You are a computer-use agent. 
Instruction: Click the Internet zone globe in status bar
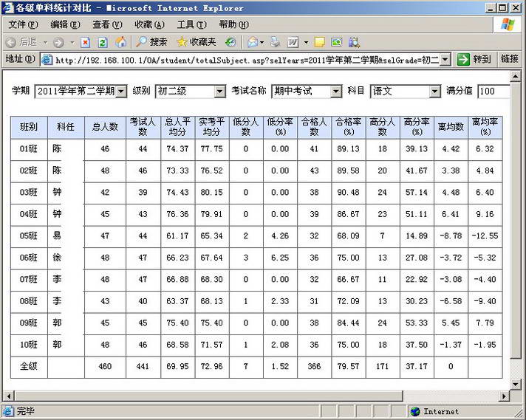(415, 411)
